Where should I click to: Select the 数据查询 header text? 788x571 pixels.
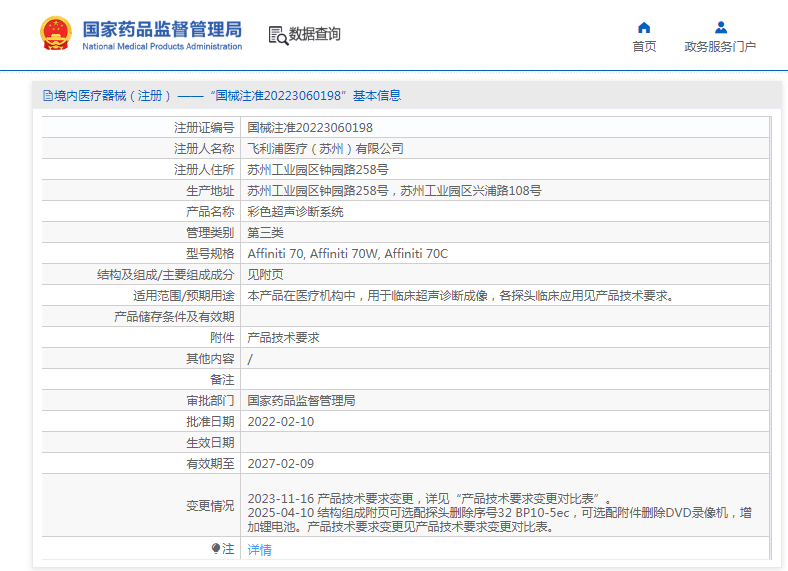pyautogui.click(x=315, y=35)
